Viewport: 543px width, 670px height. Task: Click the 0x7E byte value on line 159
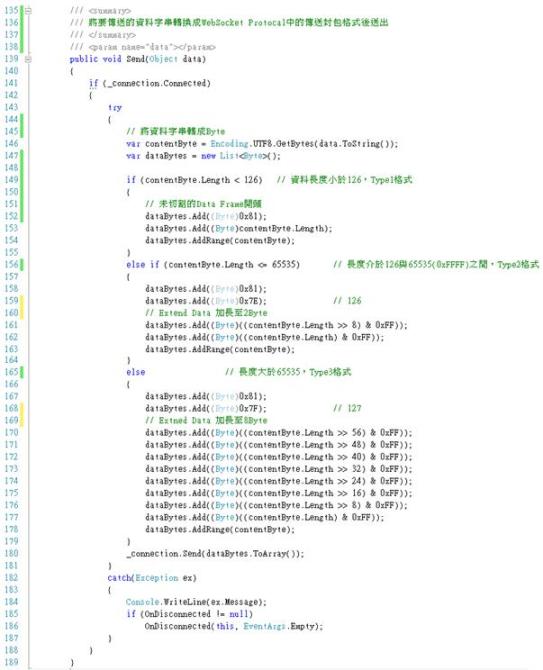click(250, 301)
